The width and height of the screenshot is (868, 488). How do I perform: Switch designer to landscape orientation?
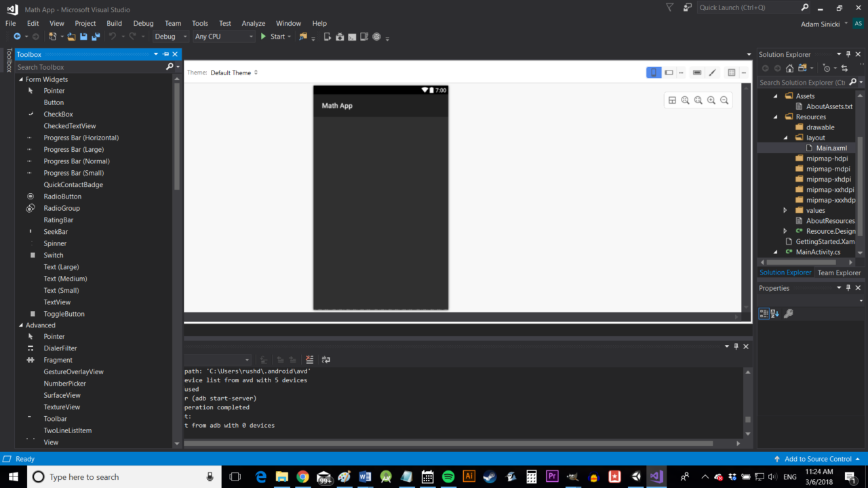(x=669, y=73)
